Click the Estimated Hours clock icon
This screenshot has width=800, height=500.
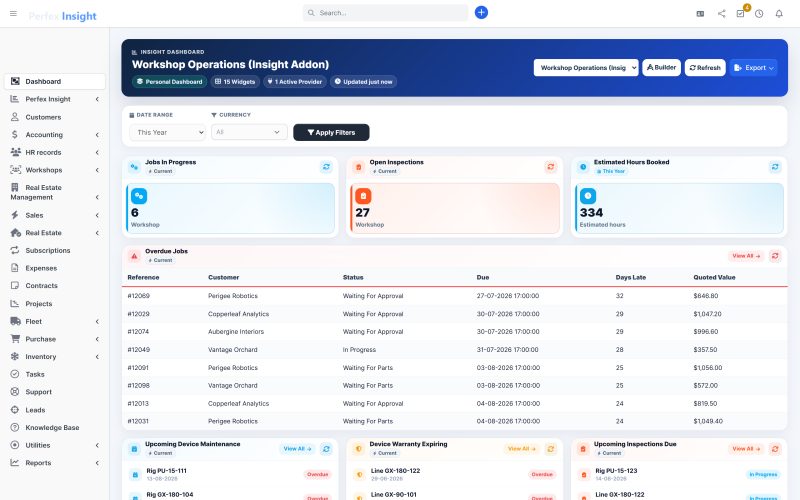583,167
